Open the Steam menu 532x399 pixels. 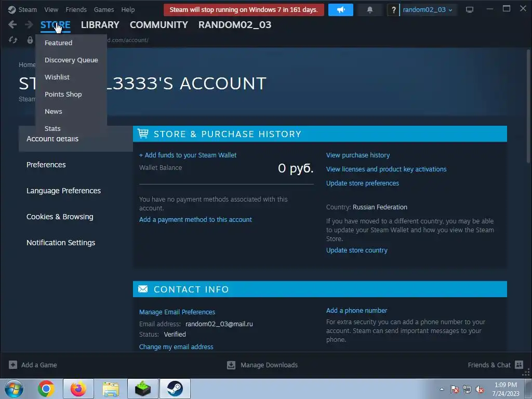tap(28, 9)
